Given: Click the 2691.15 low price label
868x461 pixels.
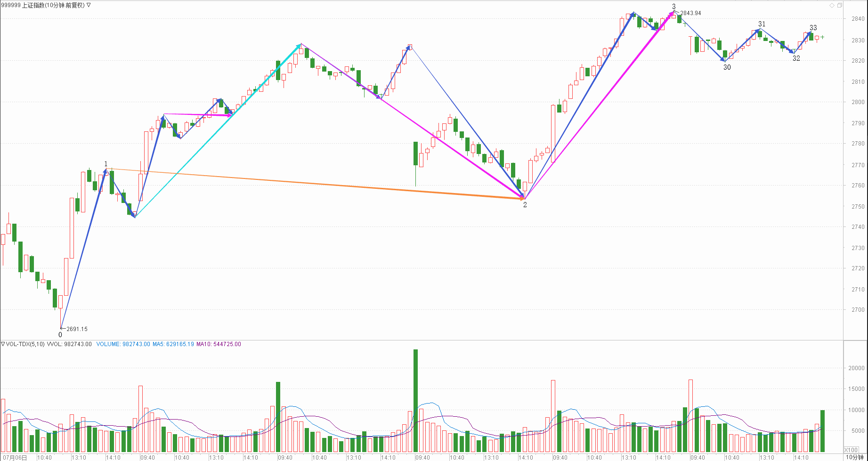Looking at the screenshot, I should 77,329.
